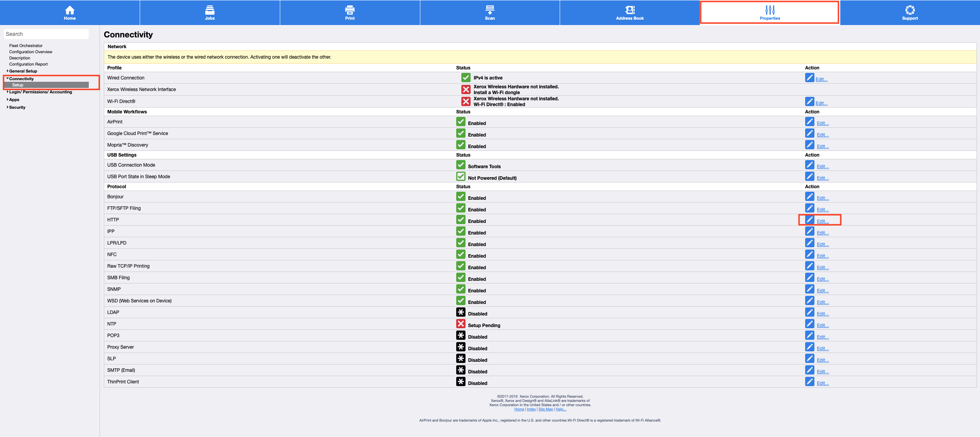Viewport: 980px width, 437px height.
Task: Click black disabled status icon for LDAP
Action: (461, 312)
